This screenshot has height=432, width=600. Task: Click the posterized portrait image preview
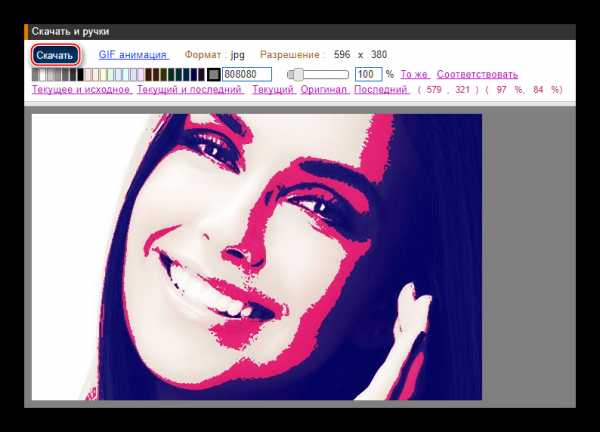[256, 256]
